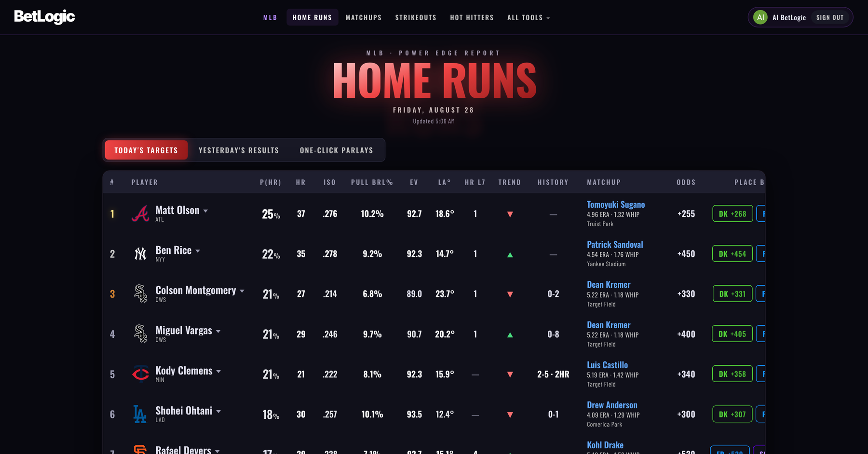This screenshot has width=868, height=454.
Task: Sort by the P(HR) column header
Action: pos(271,182)
